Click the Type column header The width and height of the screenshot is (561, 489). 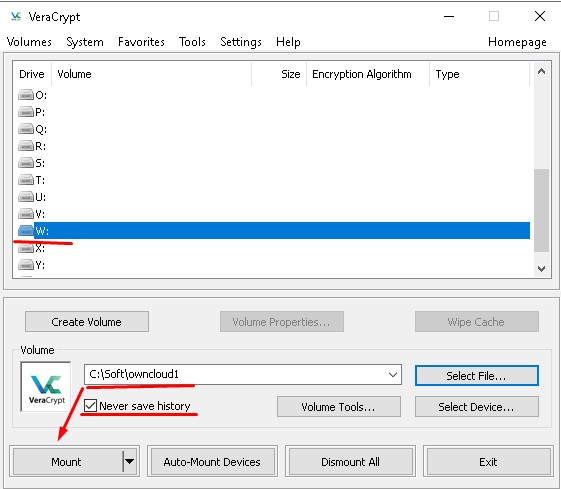tap(479, 74)
